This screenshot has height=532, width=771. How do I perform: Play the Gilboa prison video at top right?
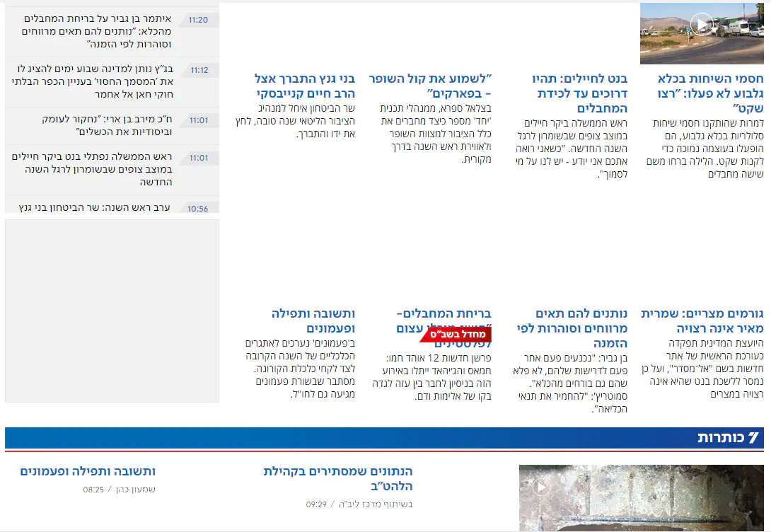click(x=701, y=25)
